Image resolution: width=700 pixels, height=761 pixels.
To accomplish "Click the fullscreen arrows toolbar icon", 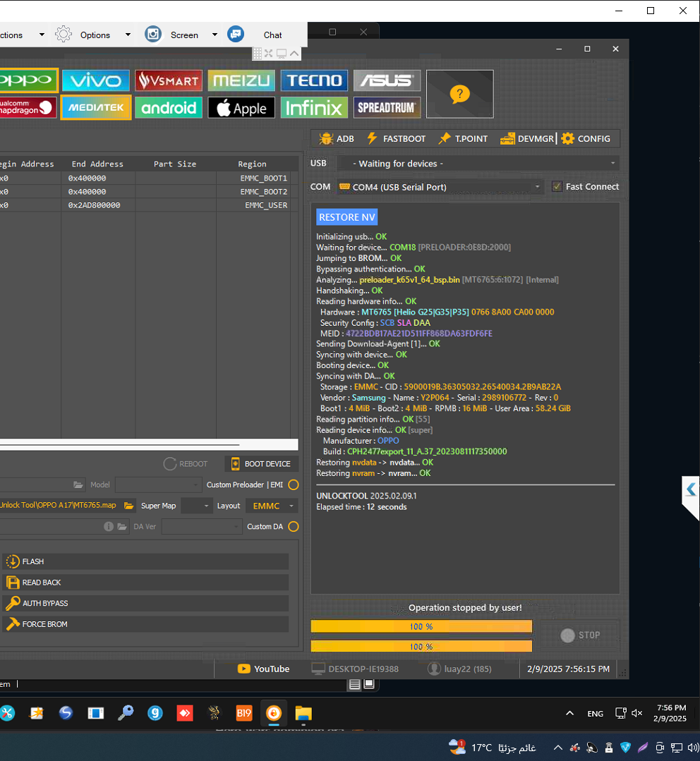I will coord(268,53).
